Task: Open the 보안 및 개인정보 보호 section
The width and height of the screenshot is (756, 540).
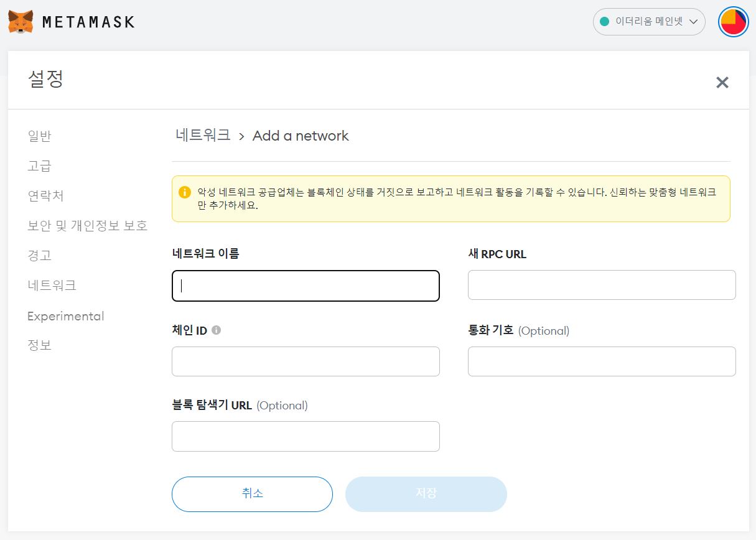Action: pos(86,225)
